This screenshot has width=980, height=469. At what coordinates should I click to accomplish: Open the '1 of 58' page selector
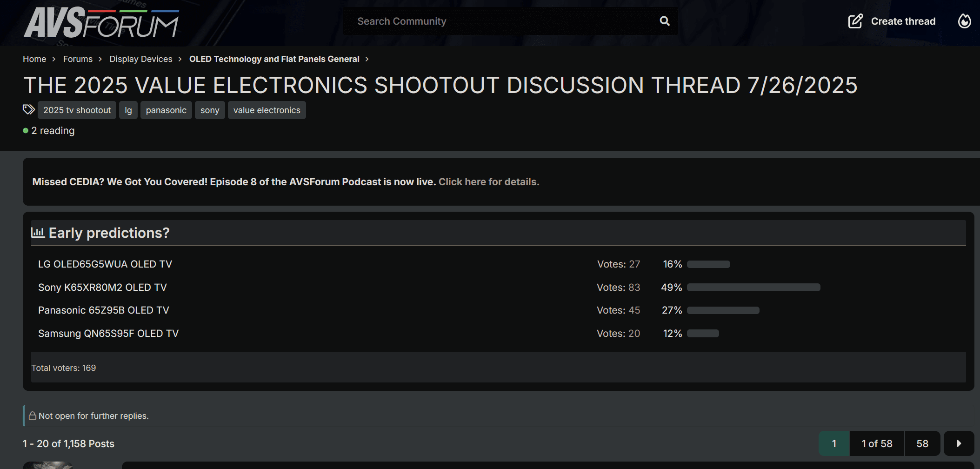pyautogui.click(x=877, y=443)
